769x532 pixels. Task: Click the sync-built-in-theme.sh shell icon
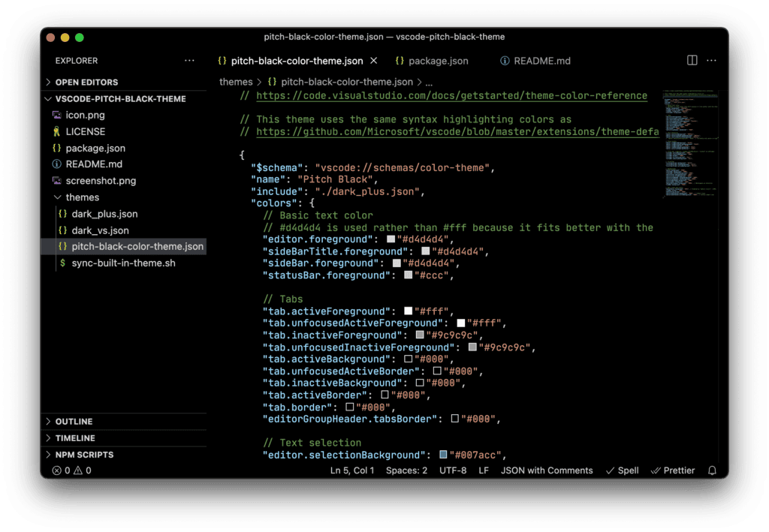[63, 263]
